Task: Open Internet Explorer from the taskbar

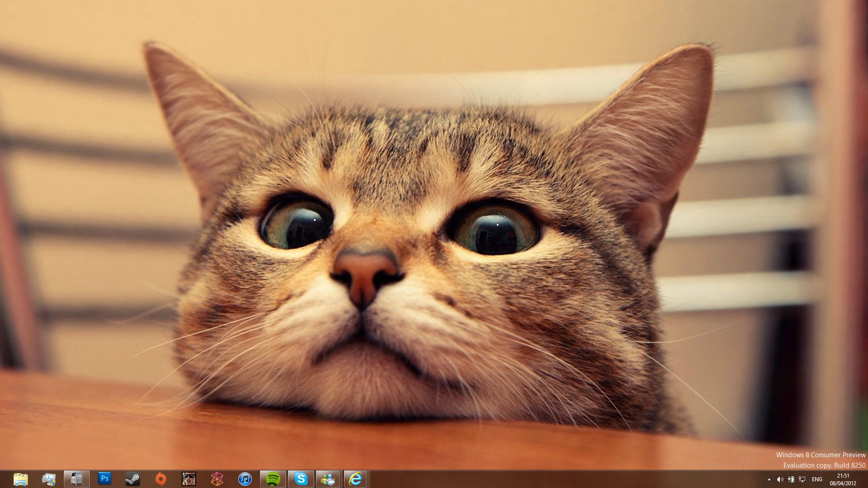Action: click(x=355, y=479)
